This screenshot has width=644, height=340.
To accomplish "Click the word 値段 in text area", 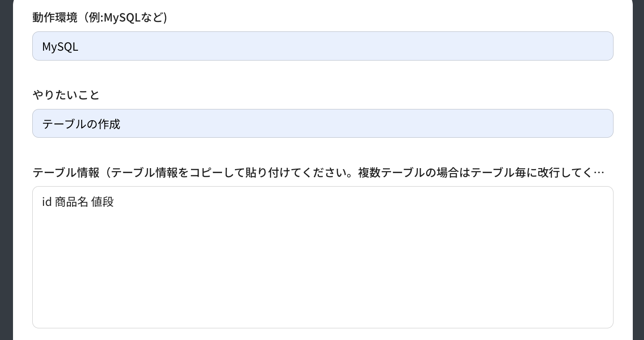I will tap(102, 202).
